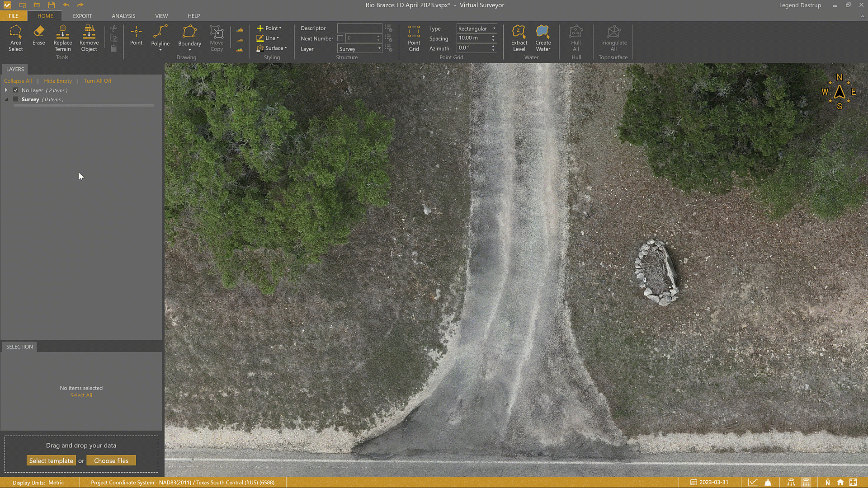
Task: Uncheck the No Layer visibility checkbox
Action: [16, 90]
